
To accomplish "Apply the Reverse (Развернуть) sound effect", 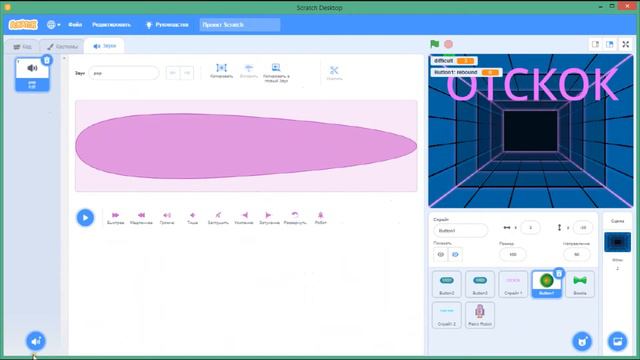I will coord(295,218).
